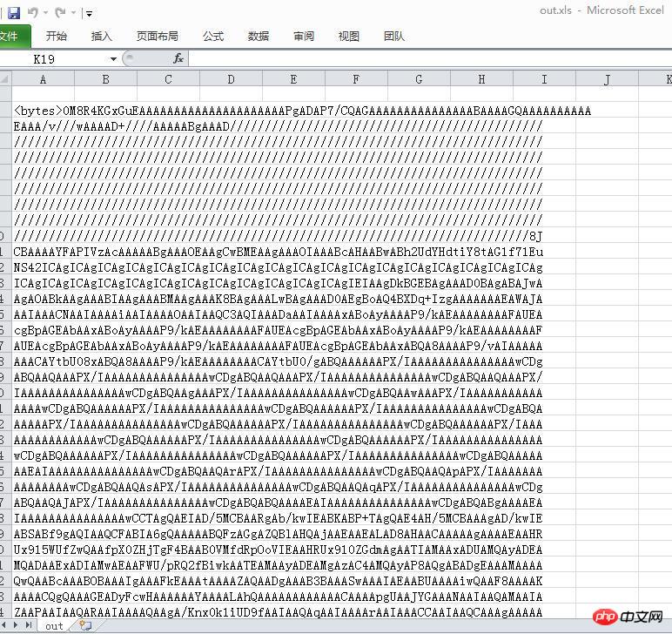The width and height of the screenshot is (672, 634).
Task: Open the 公式 ribbon tab
Action: tap(213, 37)
